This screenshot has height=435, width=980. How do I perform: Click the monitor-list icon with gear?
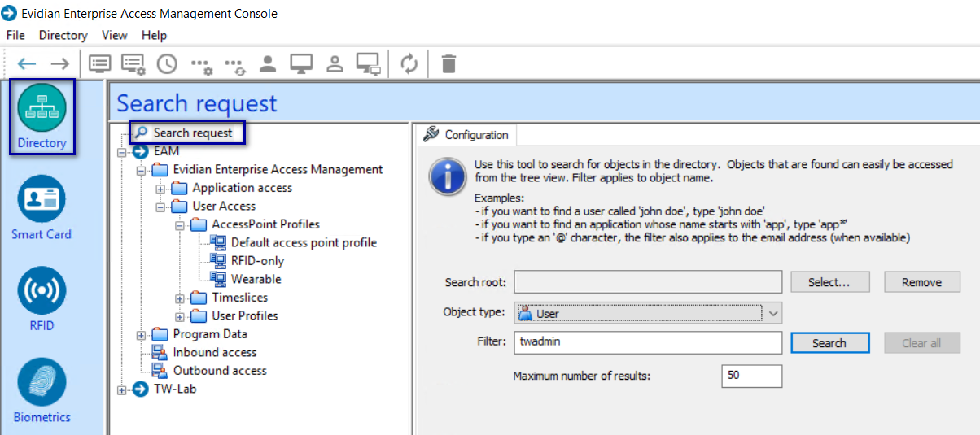point(133,63)
